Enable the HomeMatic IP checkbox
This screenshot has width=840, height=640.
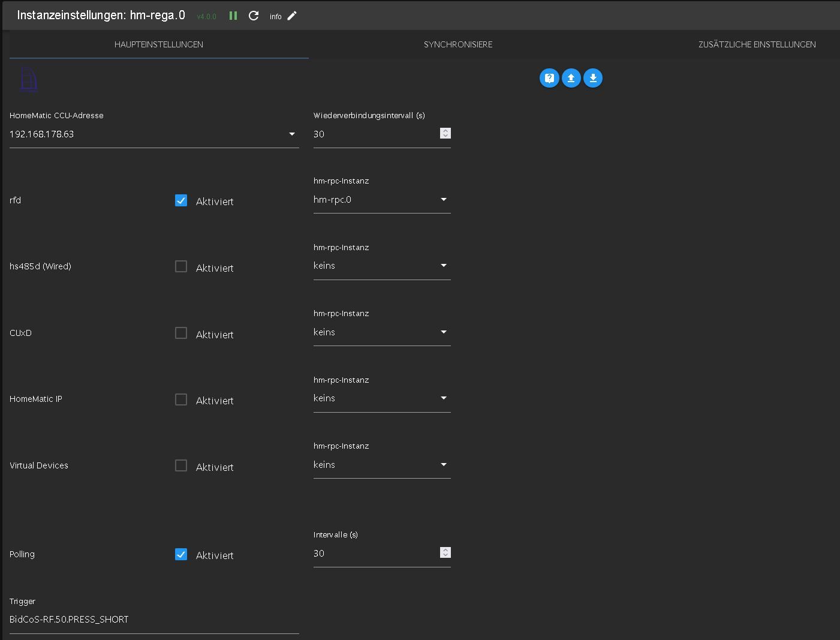tap(181, 399)
